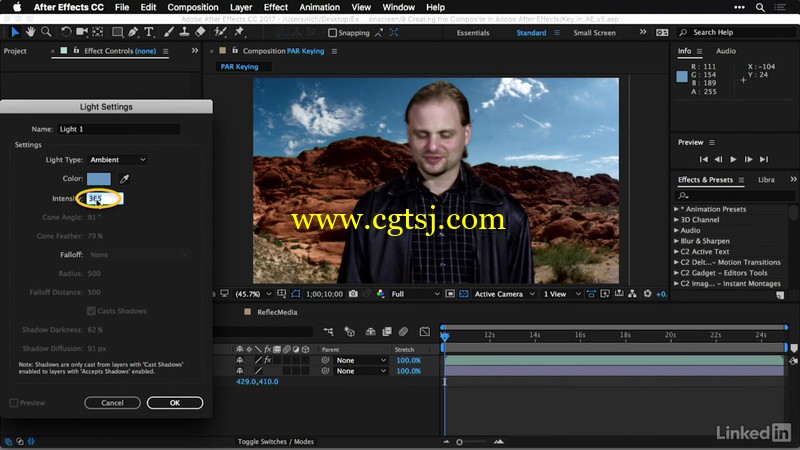The image size is (800, 450).
Task: Open the first layer's Parent None dropdown
Action: tap(360, 360)
